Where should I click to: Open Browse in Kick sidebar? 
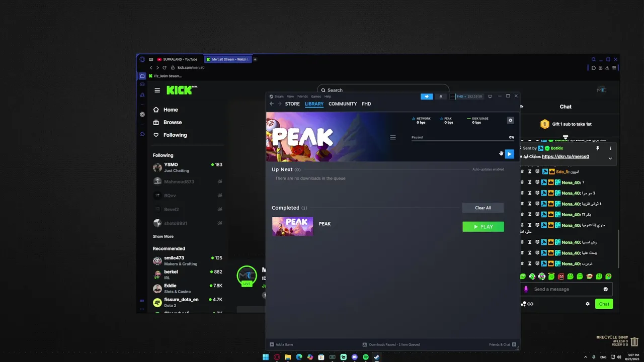pos(168,122)
